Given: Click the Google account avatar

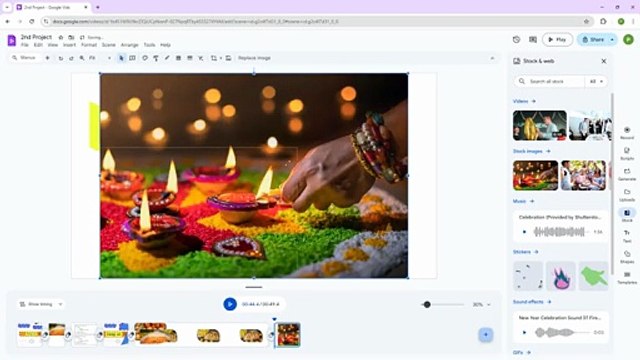Looking at the screenshot, I should click(629, 40).
